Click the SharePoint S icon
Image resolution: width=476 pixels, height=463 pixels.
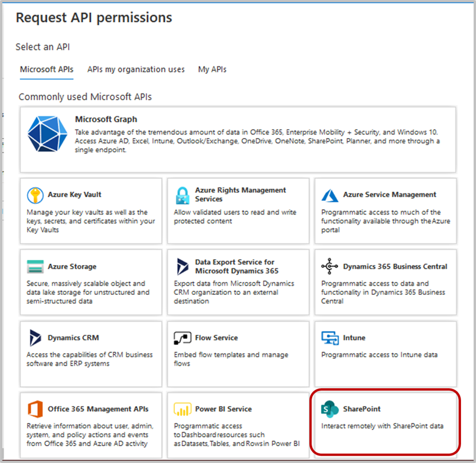[330, 409]
